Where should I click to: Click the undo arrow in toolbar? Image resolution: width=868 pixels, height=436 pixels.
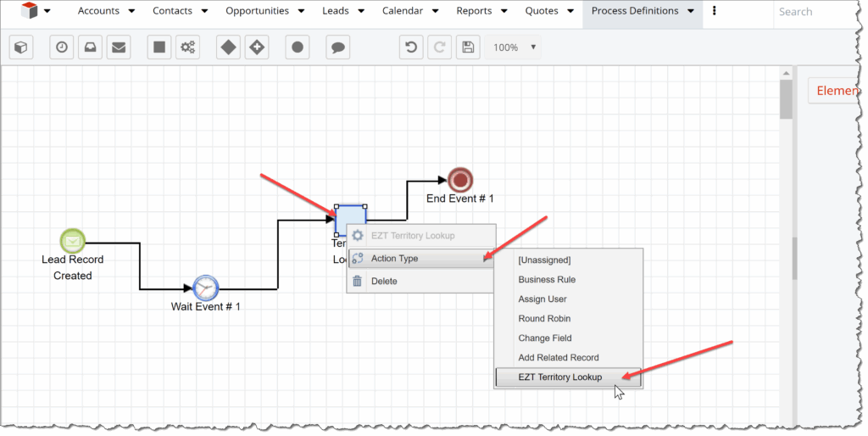coord(411,48)
